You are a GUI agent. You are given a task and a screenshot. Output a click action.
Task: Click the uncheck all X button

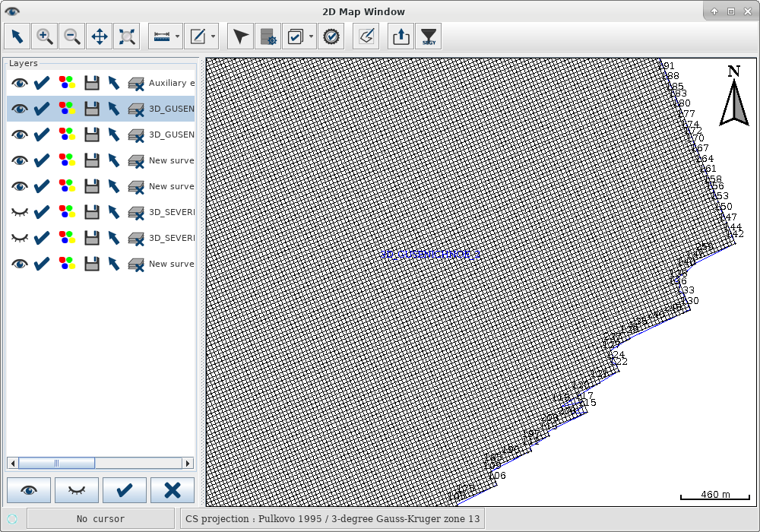(x=173, y=490)
